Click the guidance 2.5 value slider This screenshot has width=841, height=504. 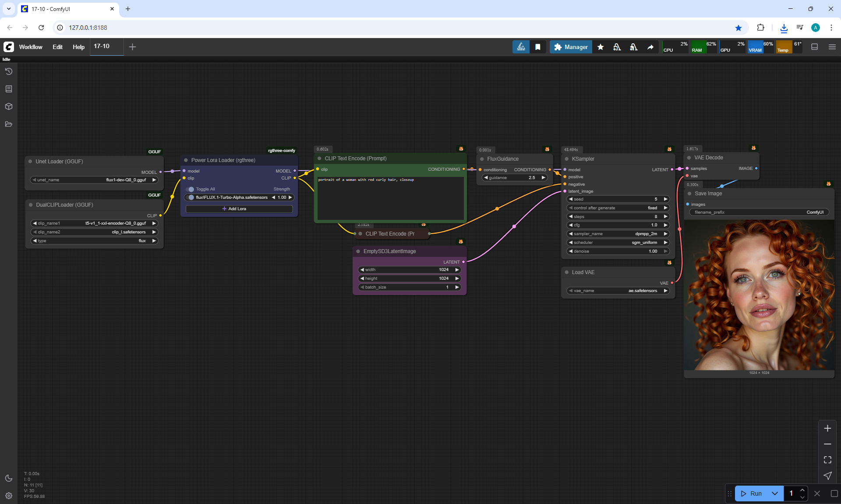[515, 178]
